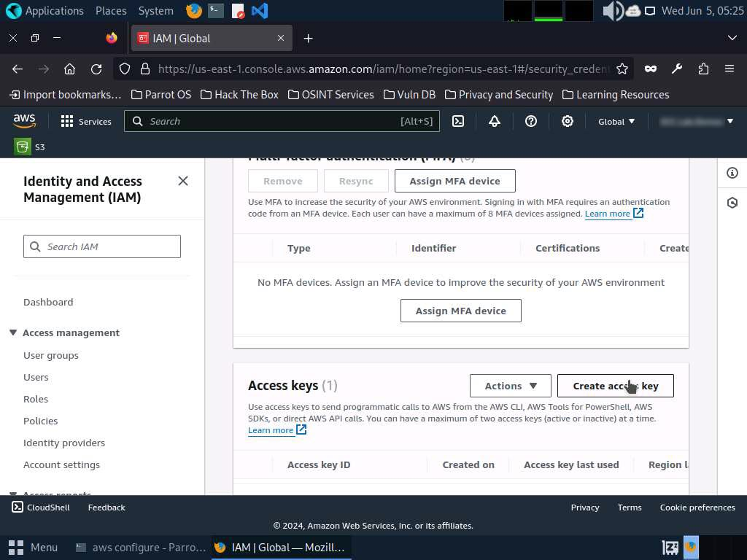Screen dimensions: 747x560
Task: Select Users in the IAM sidebar
Action: tap(36, 377)
